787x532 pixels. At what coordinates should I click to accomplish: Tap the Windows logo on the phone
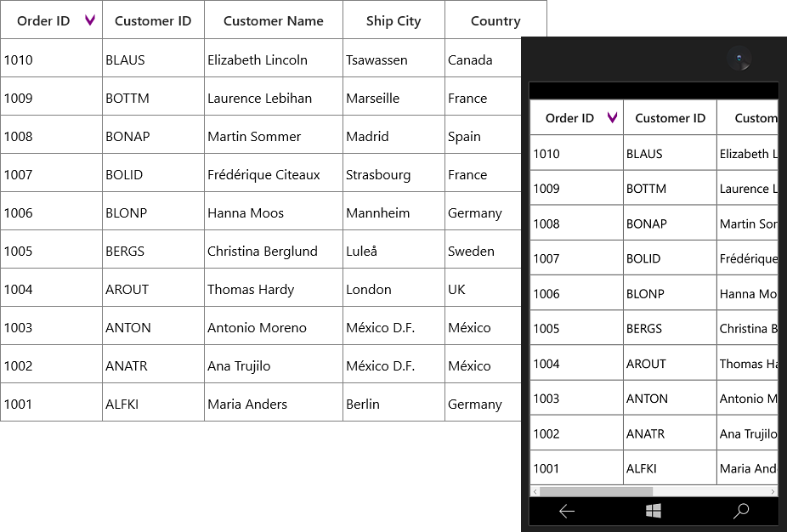click(x=654, y=511)
